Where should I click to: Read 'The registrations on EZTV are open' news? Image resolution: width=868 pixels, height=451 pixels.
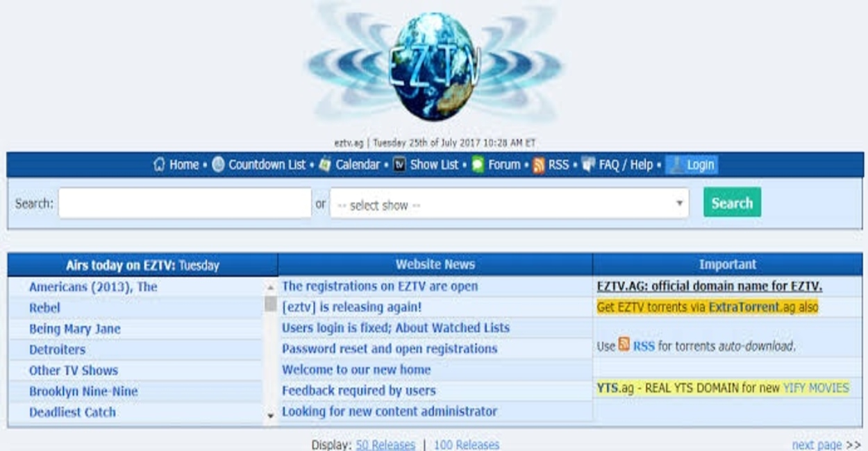[x=380, y=286]
